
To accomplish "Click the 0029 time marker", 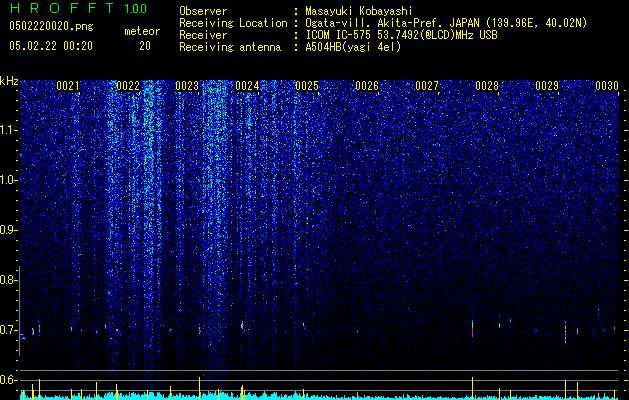I will coord(547,86).
